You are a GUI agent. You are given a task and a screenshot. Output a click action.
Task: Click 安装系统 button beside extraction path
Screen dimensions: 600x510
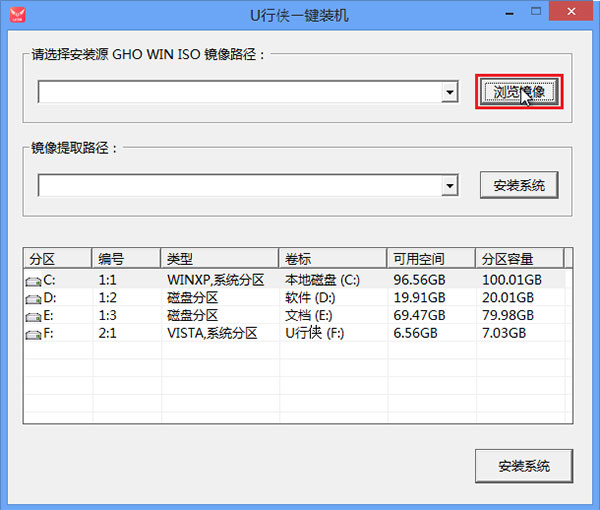[x=519, y=185]
